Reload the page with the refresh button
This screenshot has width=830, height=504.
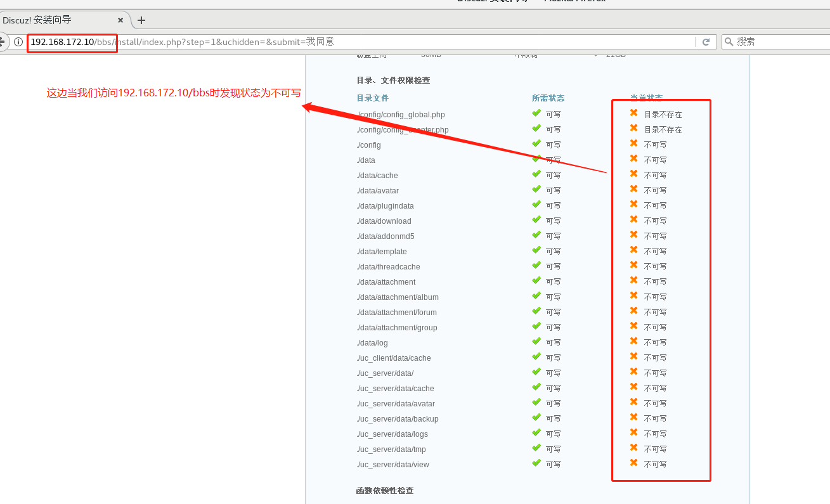tap(706, 42)
